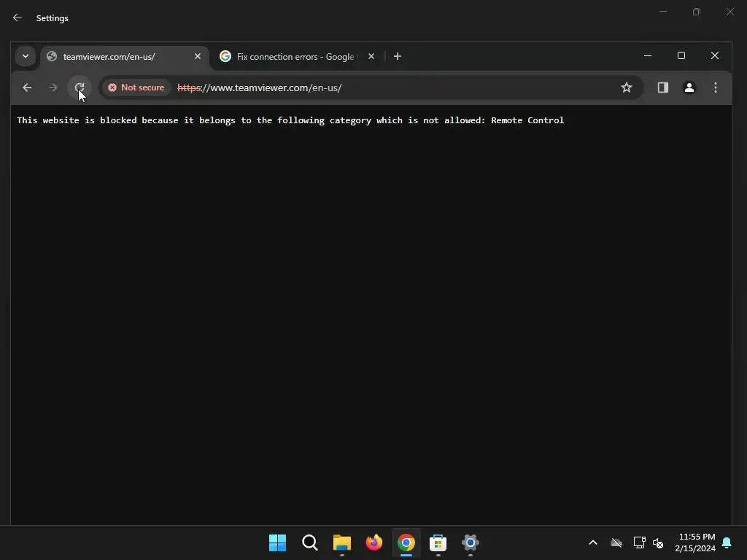Click the muted volume tray icon

(x=658, y=542)
